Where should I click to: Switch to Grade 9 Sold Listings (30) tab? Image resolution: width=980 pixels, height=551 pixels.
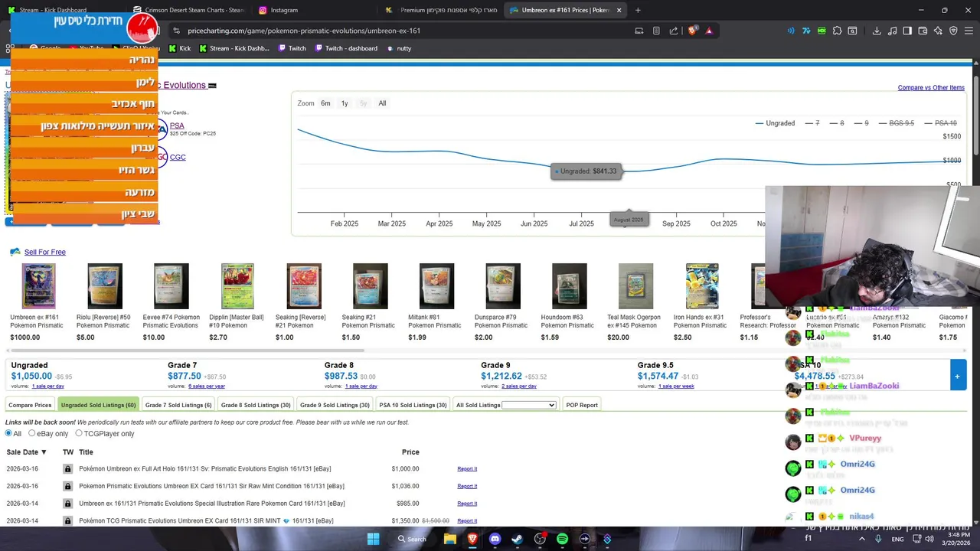[335, 405]
